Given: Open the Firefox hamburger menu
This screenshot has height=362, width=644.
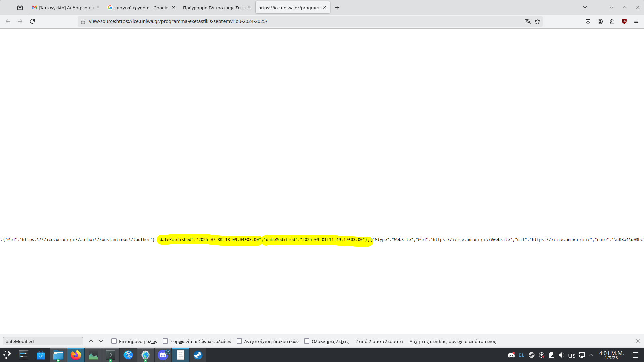Looking at the screenshot, I should [x=636, y=21].
